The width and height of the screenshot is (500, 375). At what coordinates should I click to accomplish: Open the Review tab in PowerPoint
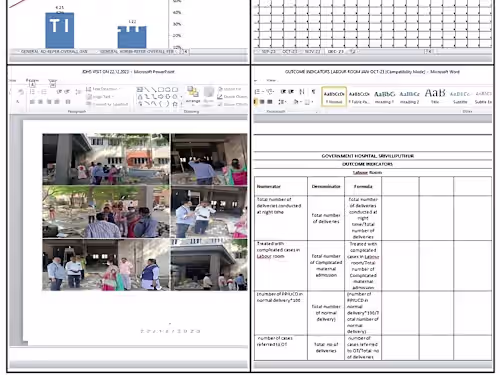(32, 80)
